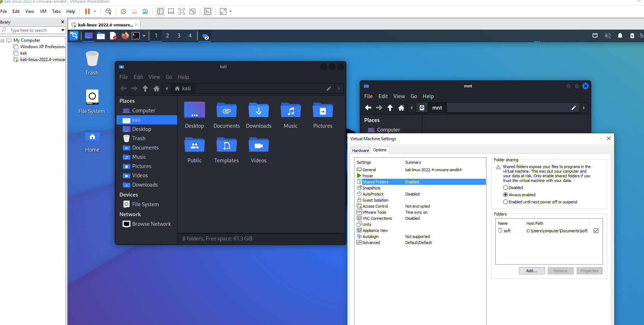The width and height of the screenshot is (644, 325).
Task: Open the snapshot manager in VMware toolbar
Action: point(145,11)
